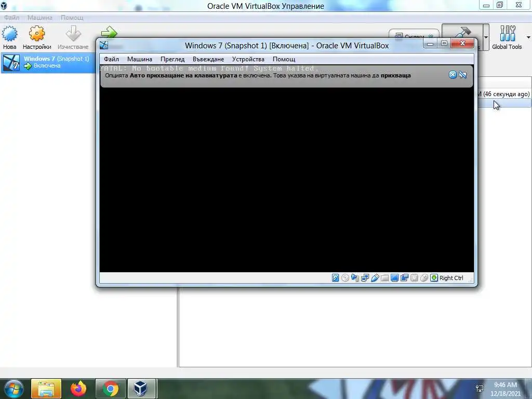Viewport: 532px width, 399px height.
Task: Launch Chrome from the taskbar
Action: point(111,389)
